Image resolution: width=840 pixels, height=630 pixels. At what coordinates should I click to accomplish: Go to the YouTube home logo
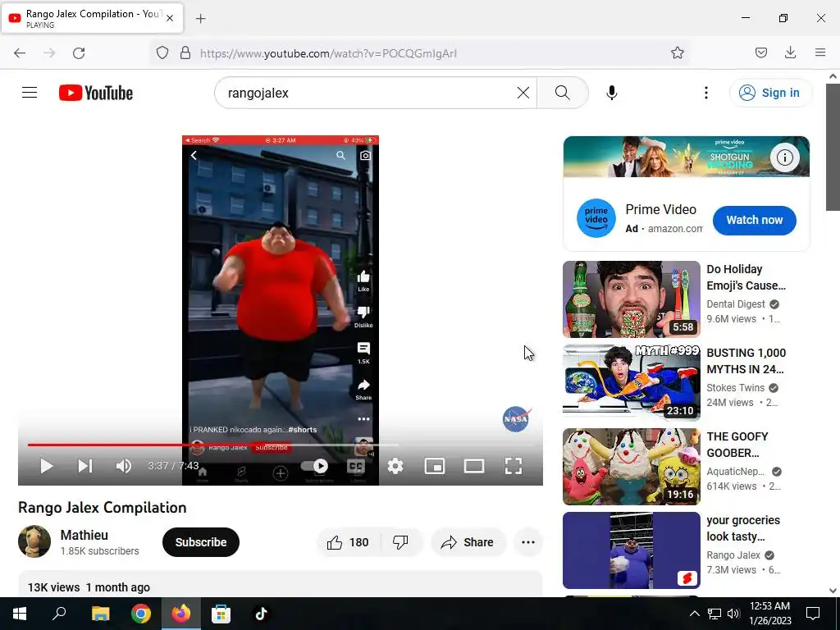pyautogui.click(x=96, y=93)
